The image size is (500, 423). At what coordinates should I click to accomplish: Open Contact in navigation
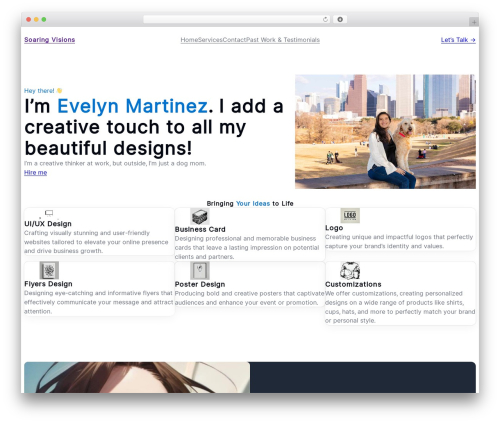[x=234, y=40]
